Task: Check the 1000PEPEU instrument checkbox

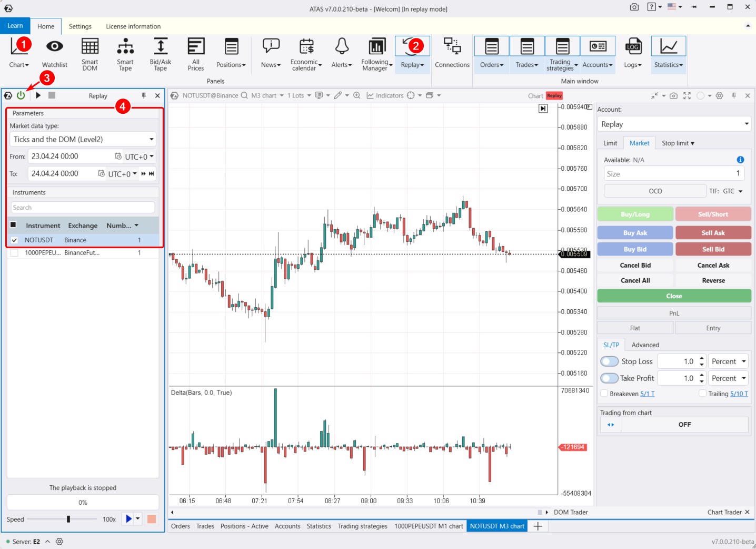Action: [x=14, y=252]
